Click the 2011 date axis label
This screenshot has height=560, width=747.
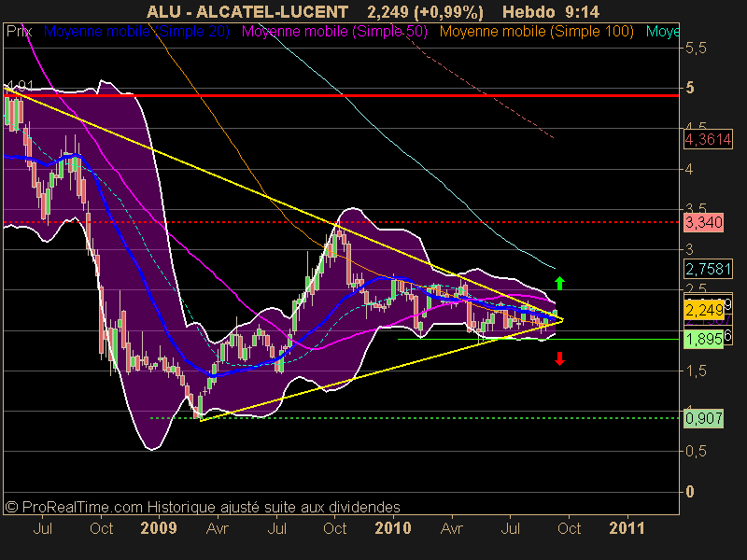(x=627, y=528)
